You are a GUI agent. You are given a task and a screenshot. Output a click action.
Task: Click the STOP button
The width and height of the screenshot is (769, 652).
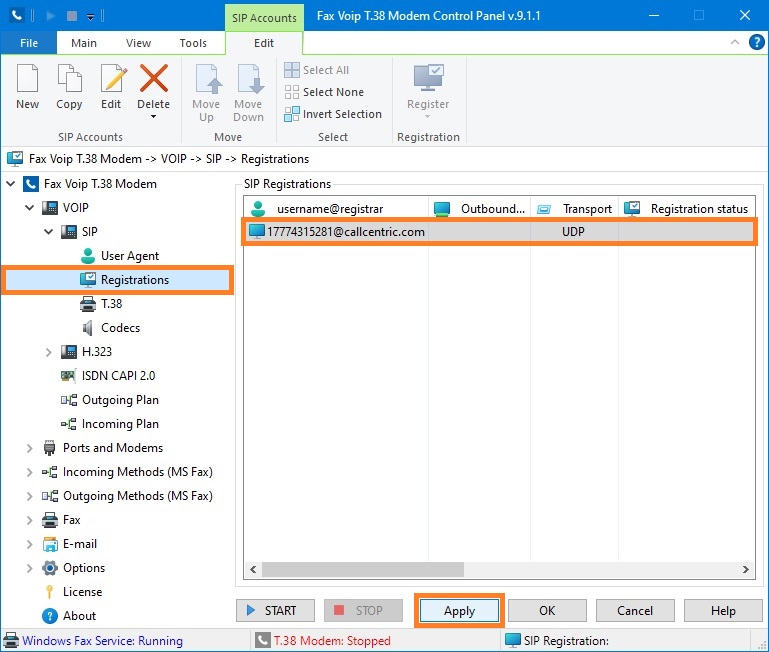363,611
